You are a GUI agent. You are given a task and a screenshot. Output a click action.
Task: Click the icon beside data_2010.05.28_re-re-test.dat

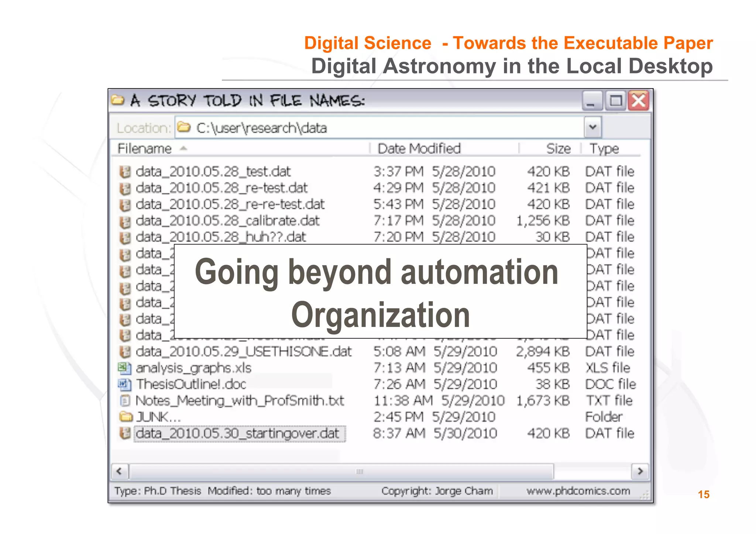pos(125,205)
